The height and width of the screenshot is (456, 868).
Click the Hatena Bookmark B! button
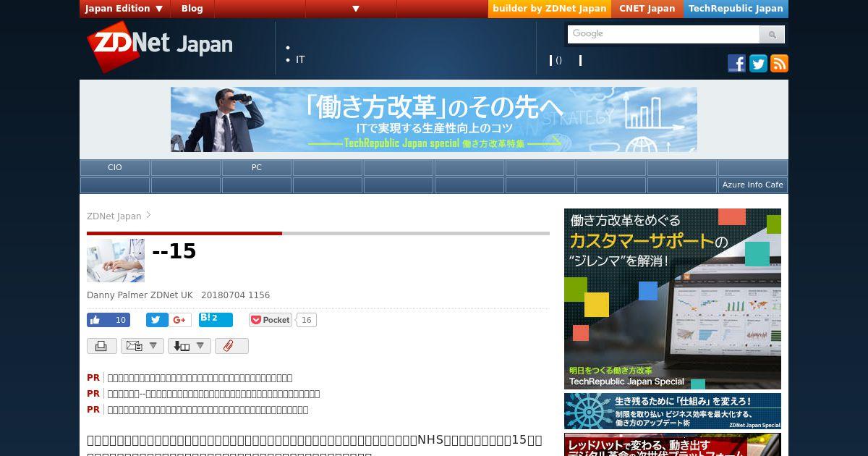[x=216, y=320]
